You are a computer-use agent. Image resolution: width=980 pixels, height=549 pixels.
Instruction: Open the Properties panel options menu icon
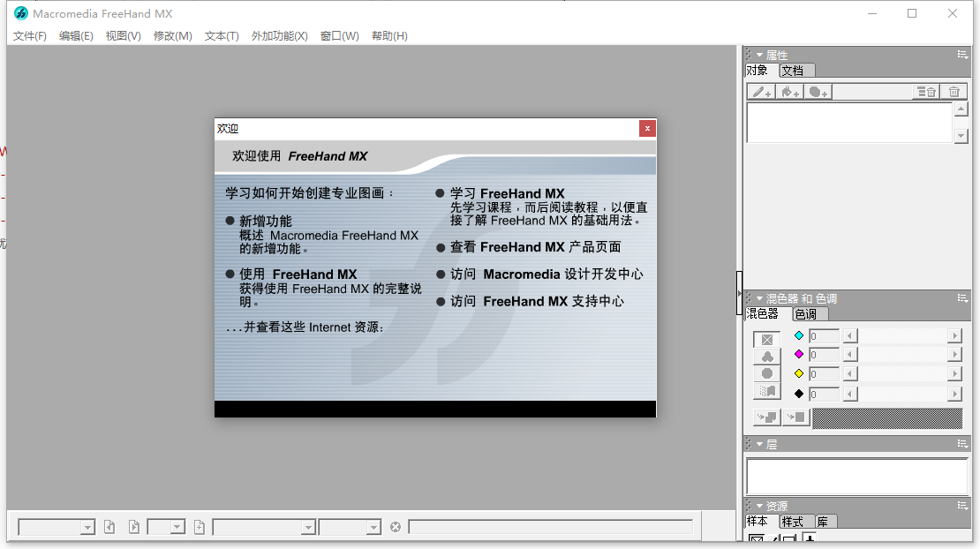coord(962,55)
